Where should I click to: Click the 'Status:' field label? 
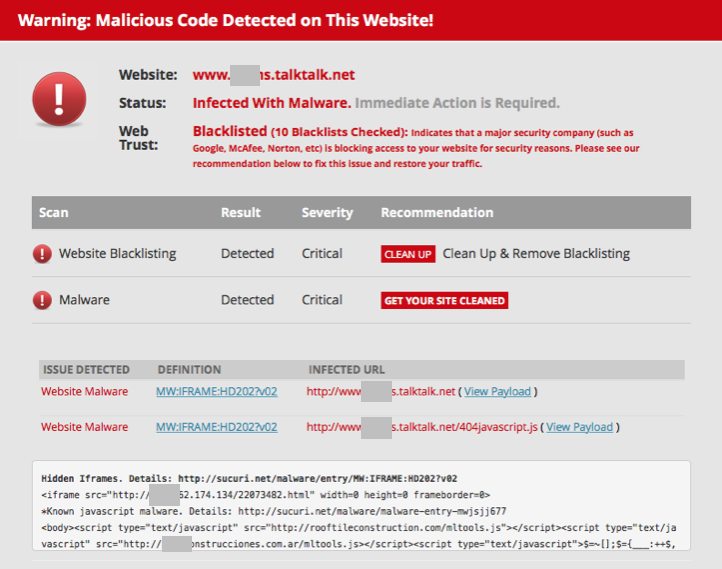(142, 103)
